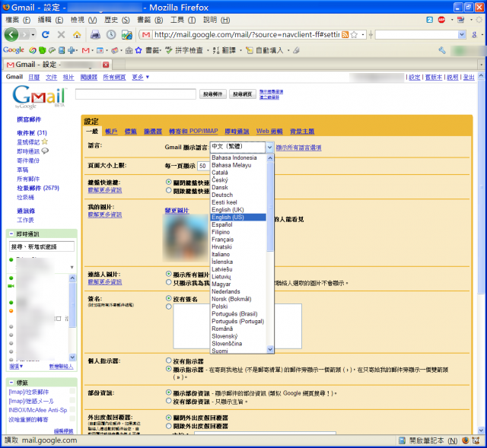Open 顯示所有語言選項 link

(x=298, y=148)
